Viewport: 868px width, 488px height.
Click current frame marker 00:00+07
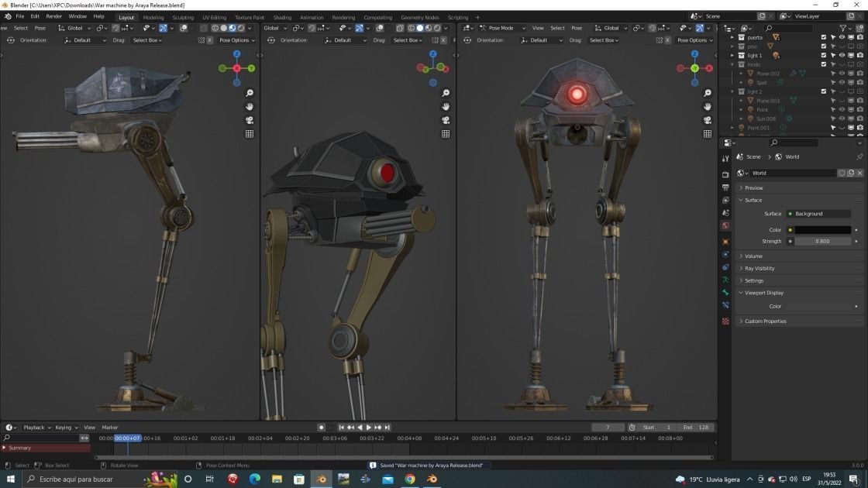[x=128, y=438]
